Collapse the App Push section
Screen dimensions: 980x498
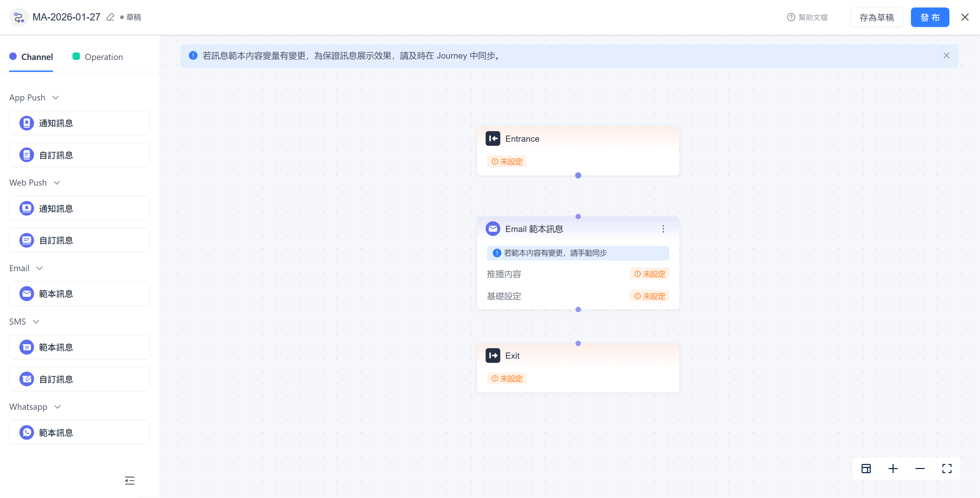pos(55,97)
